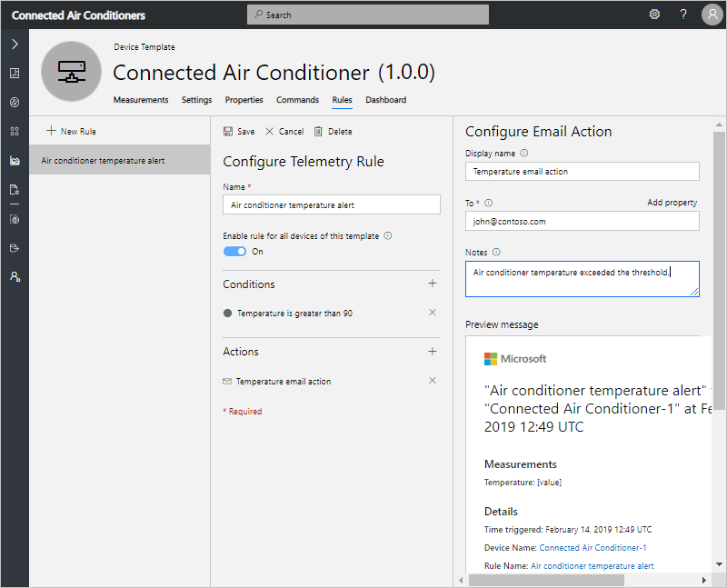Toggle Enable rule for all devices switch
The height and width of the screenshot is (588, 727).
[x=234, y=252]
